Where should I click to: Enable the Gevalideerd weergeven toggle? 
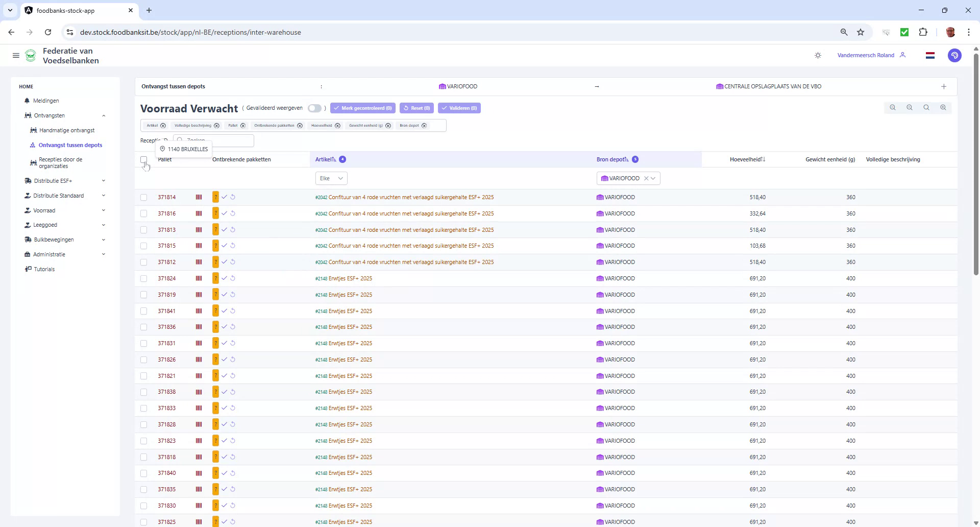point(315,108)
